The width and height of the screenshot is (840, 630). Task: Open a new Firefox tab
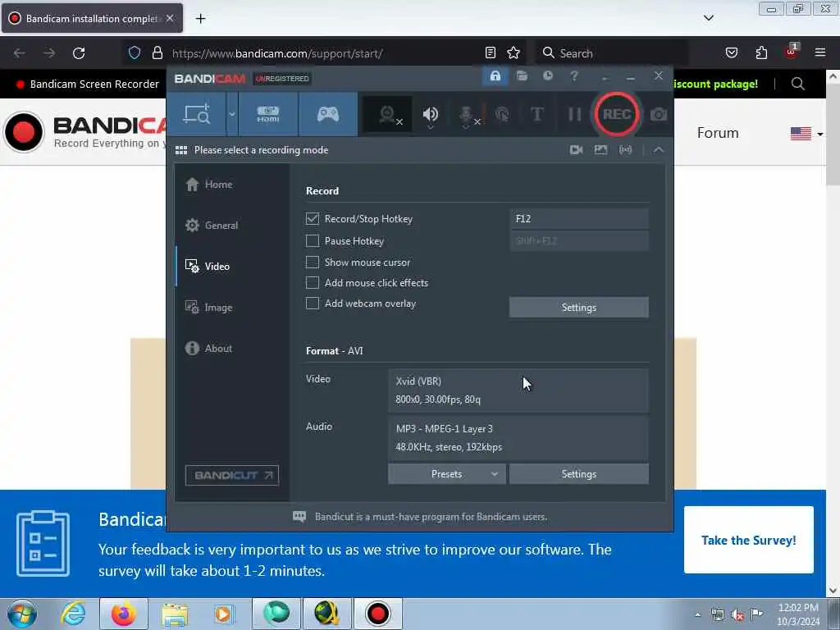click(x=200, y=19)
